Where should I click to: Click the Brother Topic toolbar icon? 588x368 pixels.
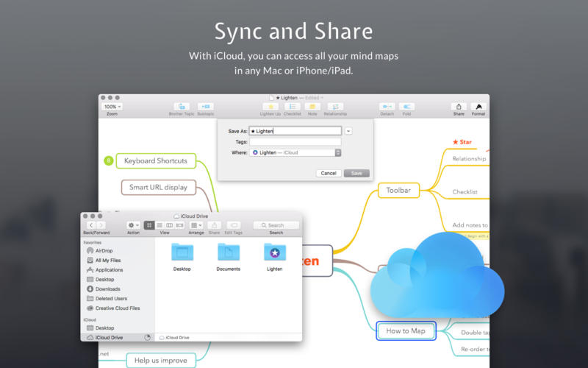[x=181, y=107]
